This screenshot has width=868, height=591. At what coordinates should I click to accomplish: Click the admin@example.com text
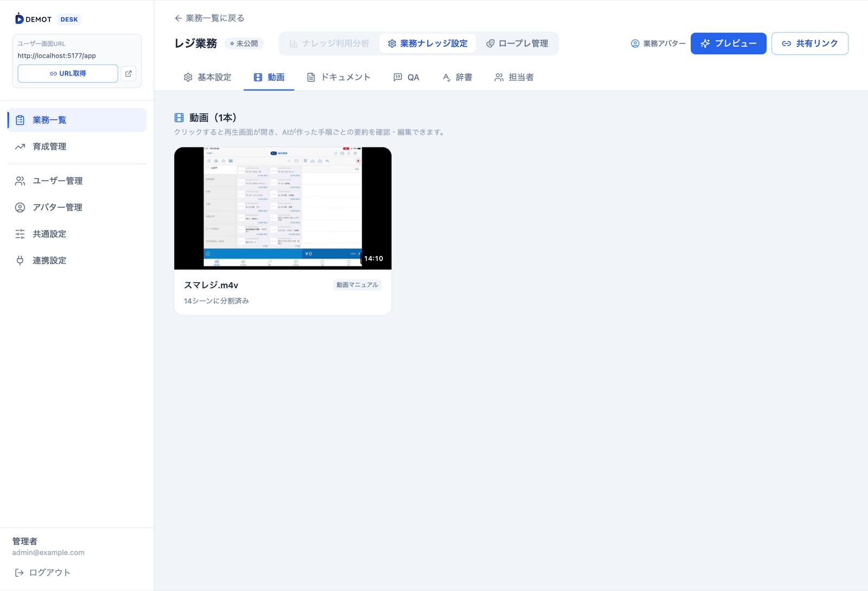(x=48, y=552)
